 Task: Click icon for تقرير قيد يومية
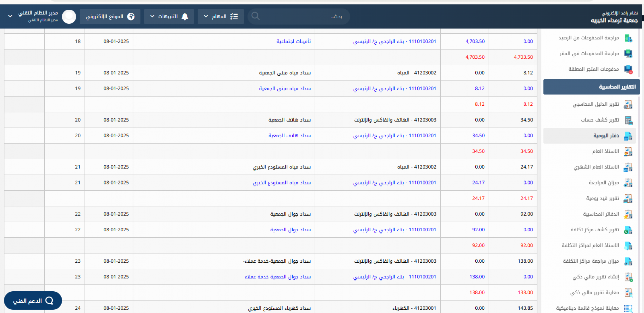click(628, 198)
